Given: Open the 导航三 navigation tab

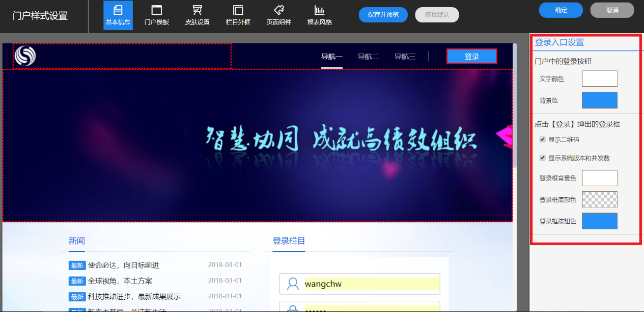Looking at the screenshot, I should (x=405, y=56).
